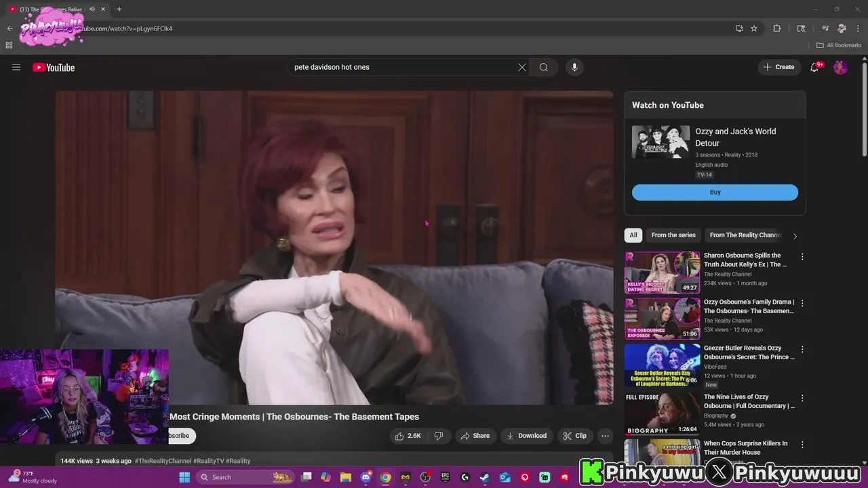Open options for Nine Lives of Ozzy video
The width and height of the screenshot is (868, 488).
click(802, 398)
